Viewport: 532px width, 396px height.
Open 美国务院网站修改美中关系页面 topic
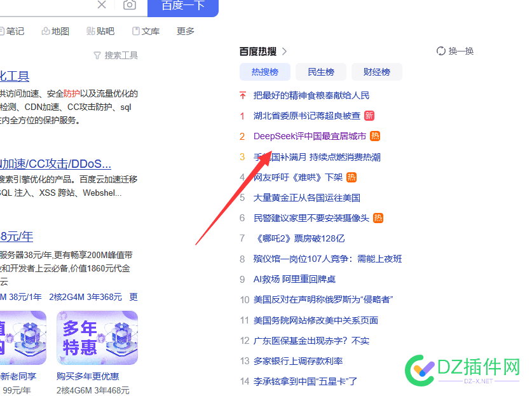(316, 320)
